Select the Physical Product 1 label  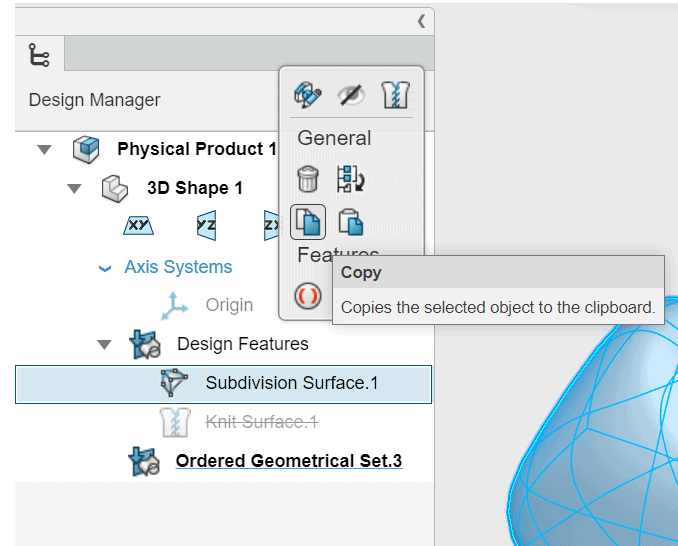click(197, 149)
